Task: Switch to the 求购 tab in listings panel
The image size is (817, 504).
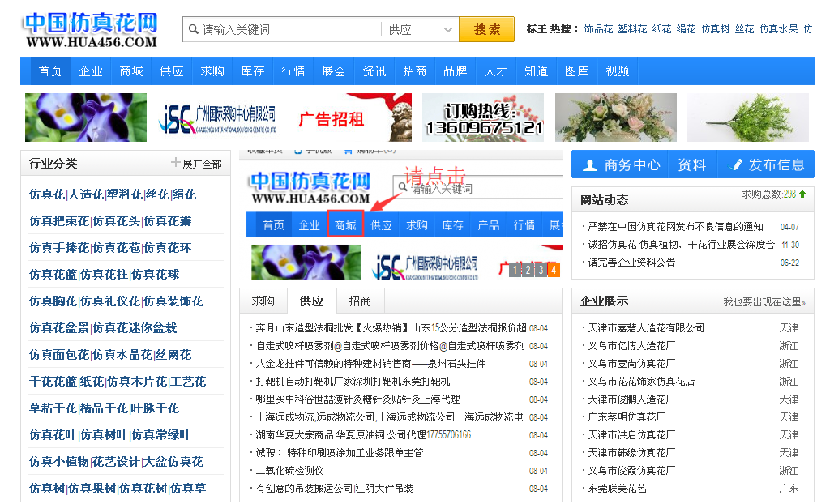Action: (263, 301)
